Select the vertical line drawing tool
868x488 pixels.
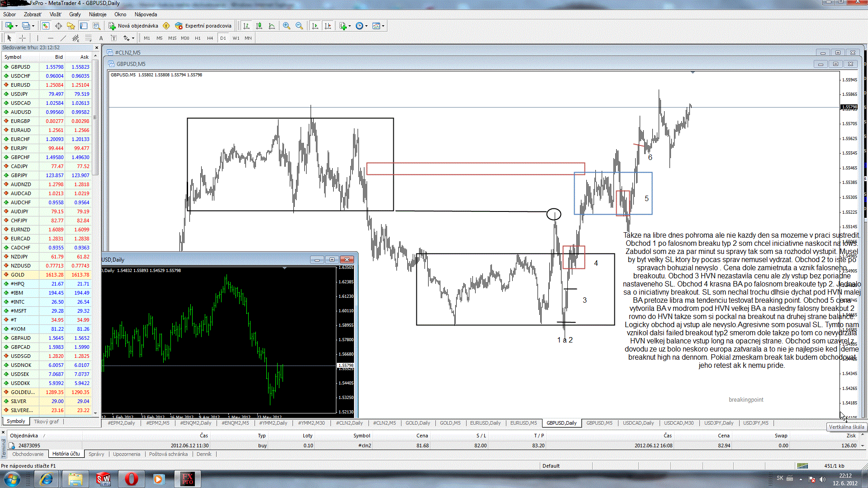click(x=38, y=38)
